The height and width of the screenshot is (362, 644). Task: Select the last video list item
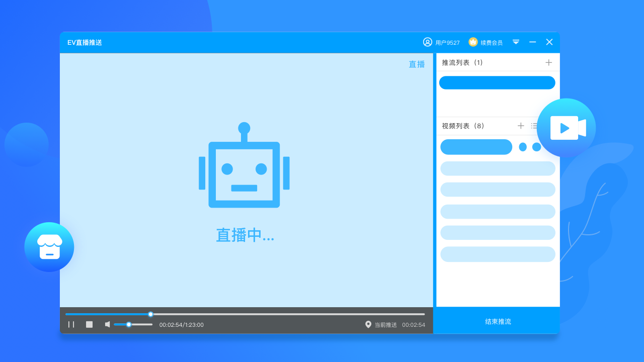[498, 254]
